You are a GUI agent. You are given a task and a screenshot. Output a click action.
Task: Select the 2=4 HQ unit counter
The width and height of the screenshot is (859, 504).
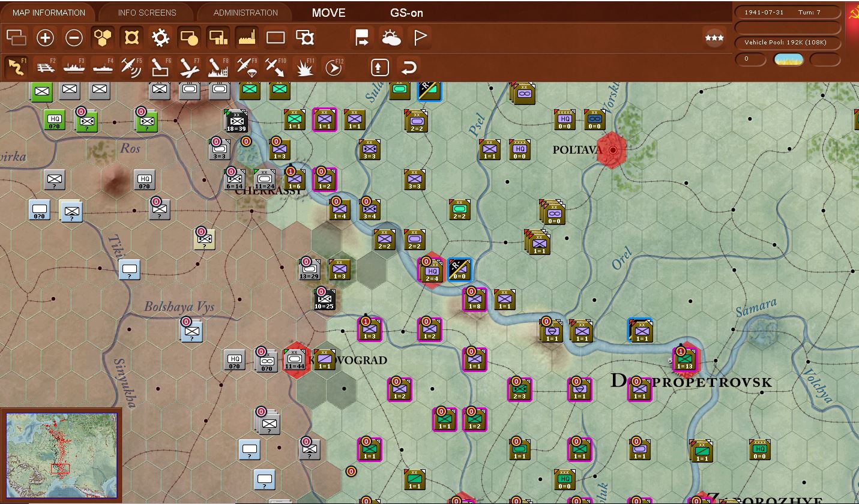(x=431, y=271)
